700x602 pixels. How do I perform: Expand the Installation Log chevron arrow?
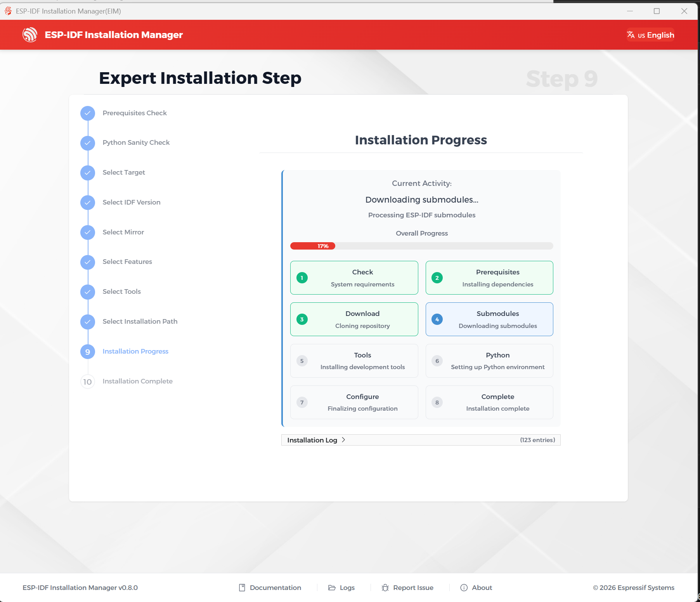pos(343,440)
